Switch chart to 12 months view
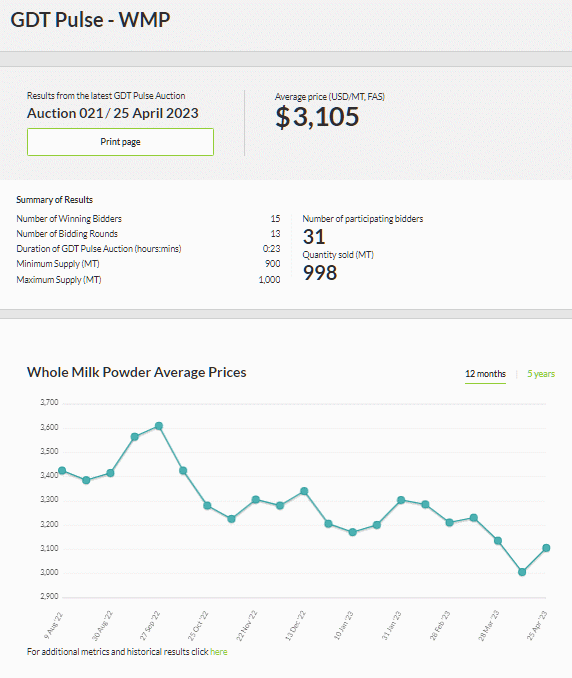Viewport: 572px width, 678px height. coord(485,374)
